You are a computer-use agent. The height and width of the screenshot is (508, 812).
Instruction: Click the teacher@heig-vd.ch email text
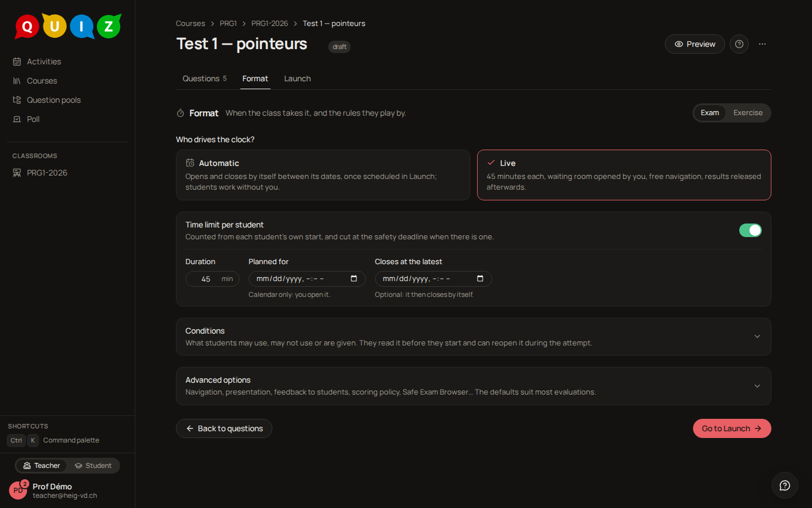65,496
